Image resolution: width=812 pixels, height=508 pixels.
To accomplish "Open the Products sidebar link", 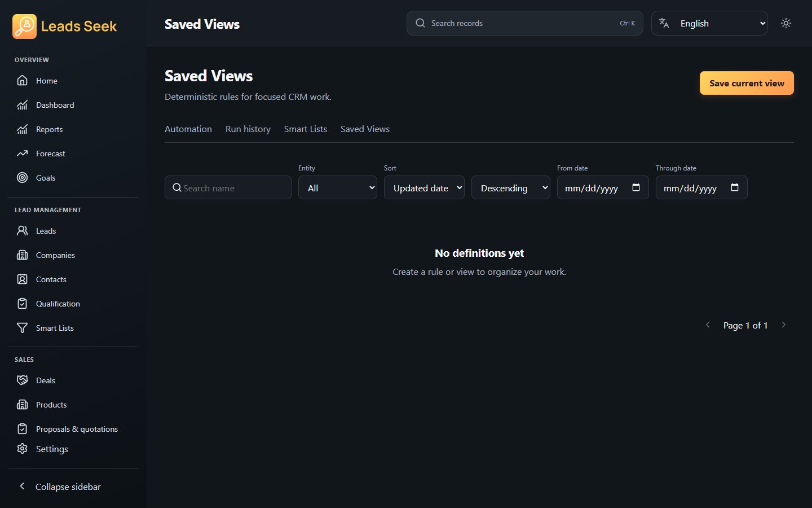I will pyautogui.click(x=73, y=405).
